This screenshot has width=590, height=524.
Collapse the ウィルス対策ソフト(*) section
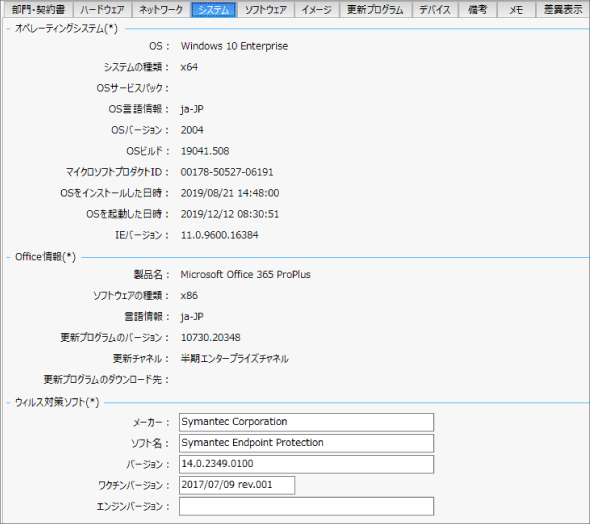tap(8, 403)
